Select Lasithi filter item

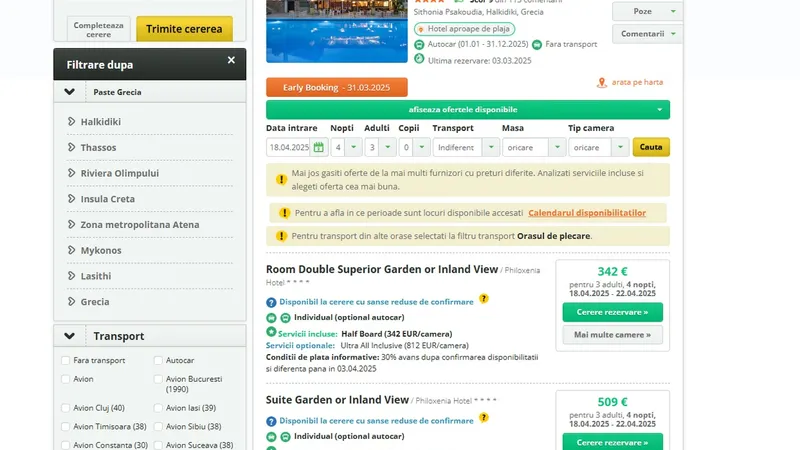[x=95, y=276]
